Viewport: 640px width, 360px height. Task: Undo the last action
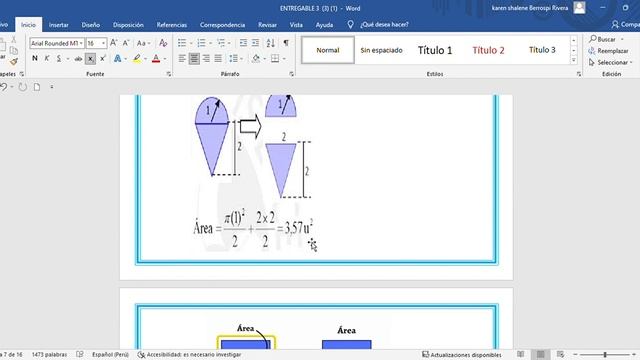tap(4, 87)
